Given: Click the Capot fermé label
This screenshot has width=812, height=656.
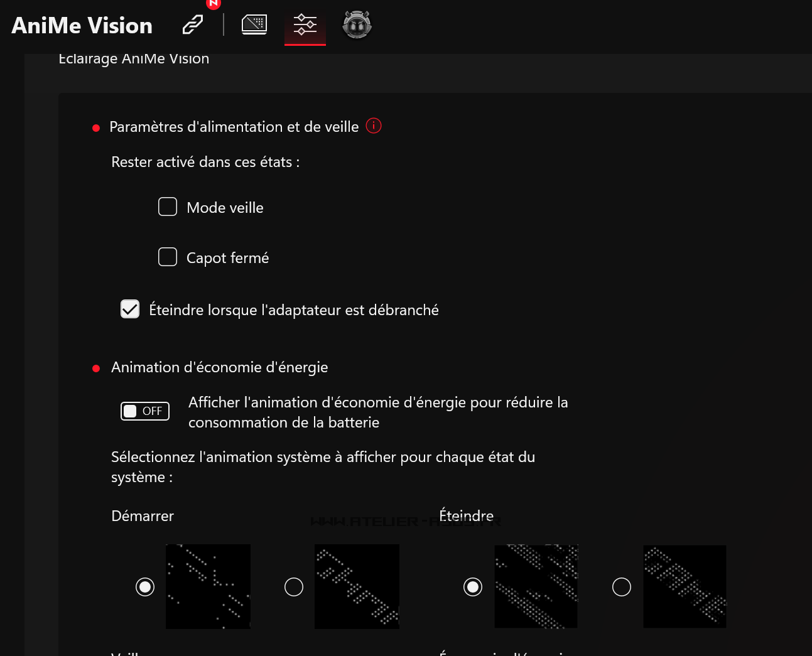Looking at the screenshot, I should (x=227, y=258).
